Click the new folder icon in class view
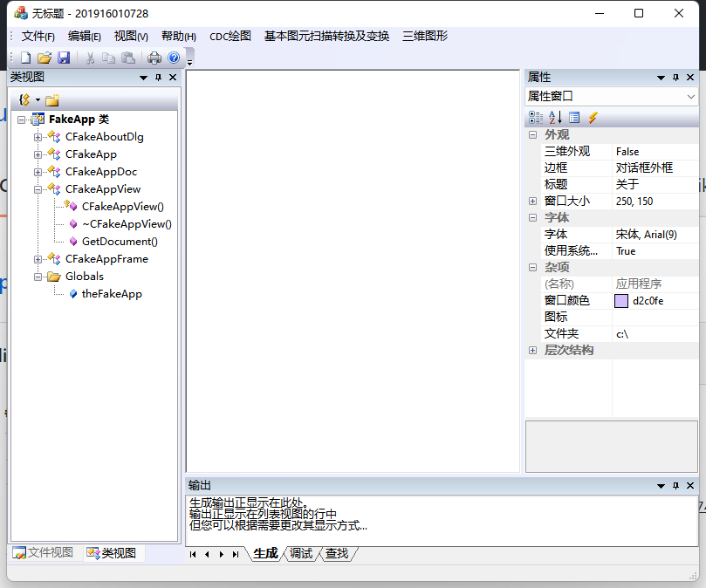Image resolution: width=706 pixels, height=588 pixels. (x=51, y=99)
